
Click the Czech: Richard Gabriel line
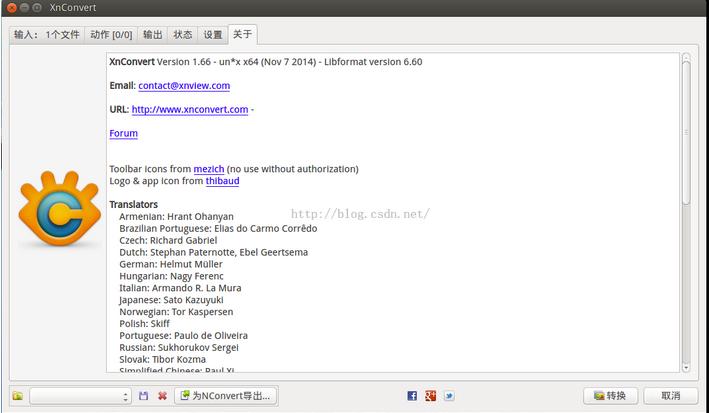(x=168, y=240)
